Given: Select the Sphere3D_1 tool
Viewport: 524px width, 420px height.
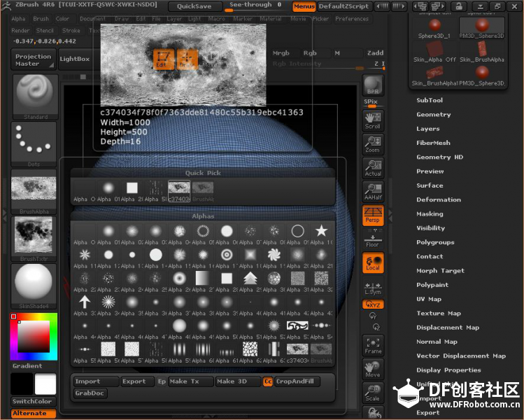Looking at the screenshot, I should (434, 28).
